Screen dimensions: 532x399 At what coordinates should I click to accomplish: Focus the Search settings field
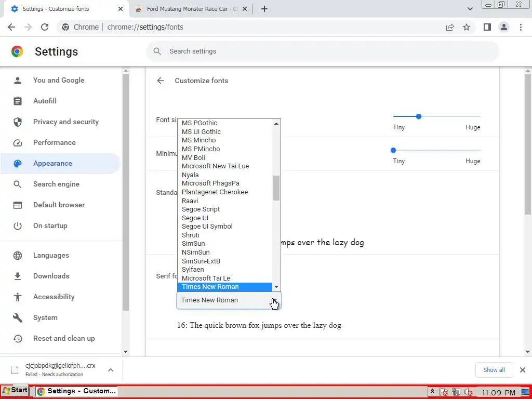coord(322,51)
